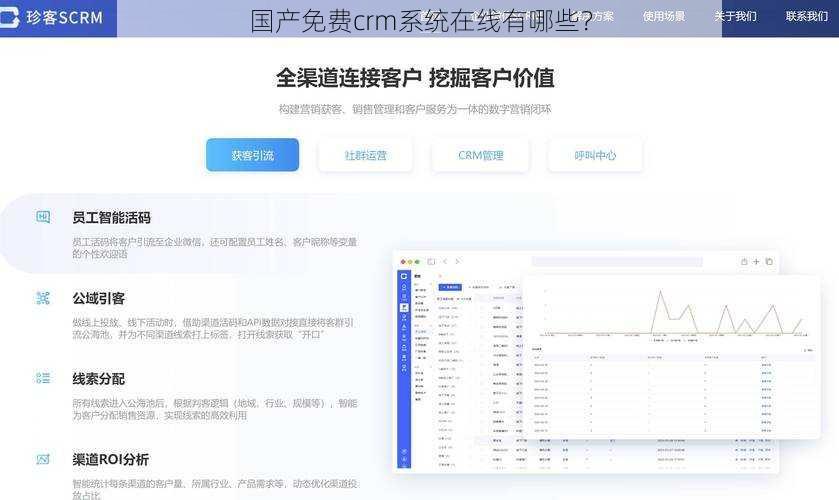Click the 员工智能活码 icon

[x=43, y=217]
